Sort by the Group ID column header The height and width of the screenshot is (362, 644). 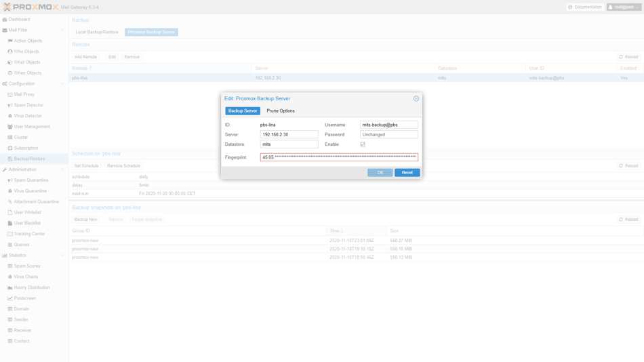(199, 231)
